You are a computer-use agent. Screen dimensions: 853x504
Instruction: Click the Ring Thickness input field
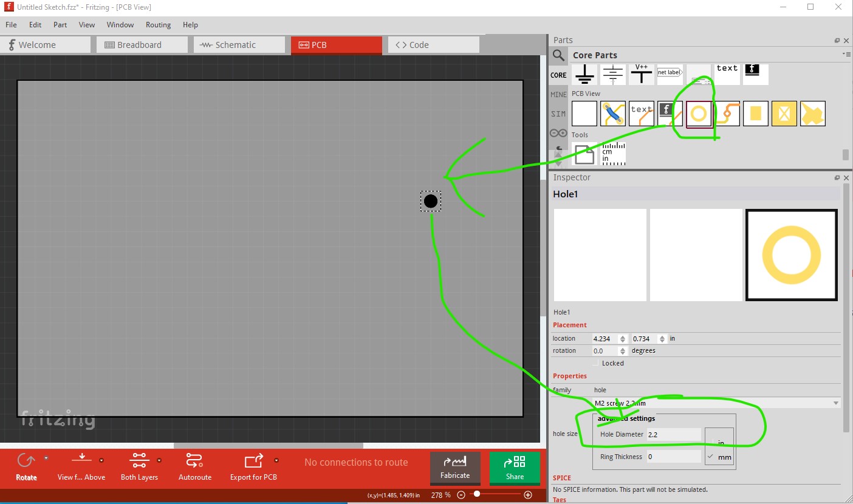(x=674, y=457)
